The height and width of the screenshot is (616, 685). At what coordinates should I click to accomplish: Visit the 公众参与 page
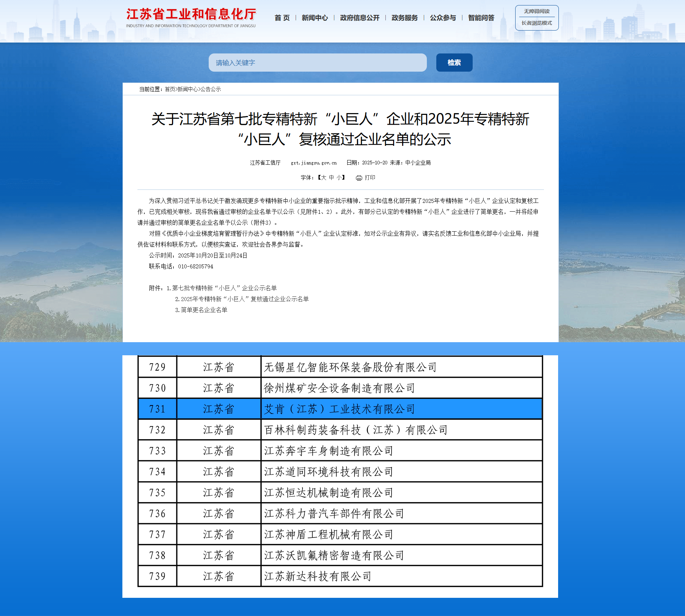click(443, 17)
